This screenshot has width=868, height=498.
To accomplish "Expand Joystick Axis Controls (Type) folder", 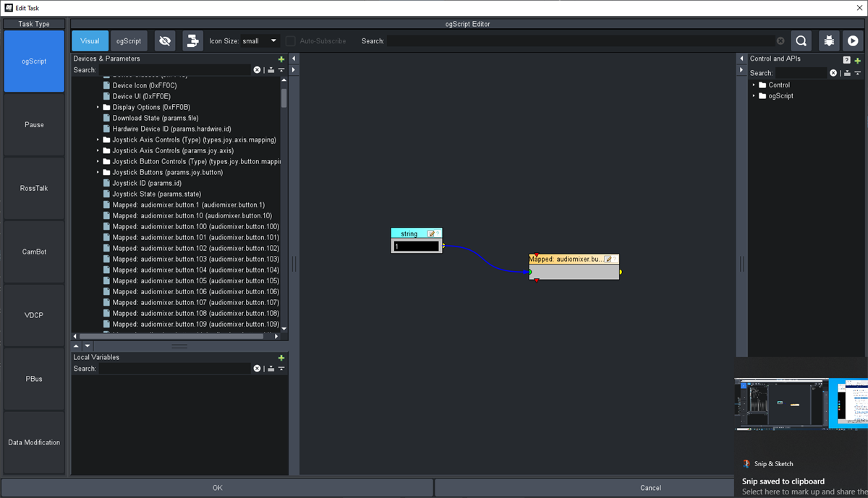I will pyautogui.click(x=98, y=139).
